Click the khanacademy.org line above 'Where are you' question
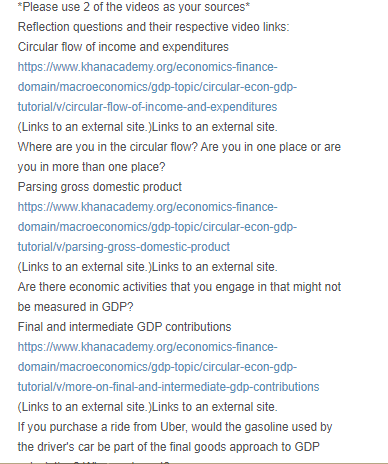Screen dimensions: 388x464 tap(147, 67)
